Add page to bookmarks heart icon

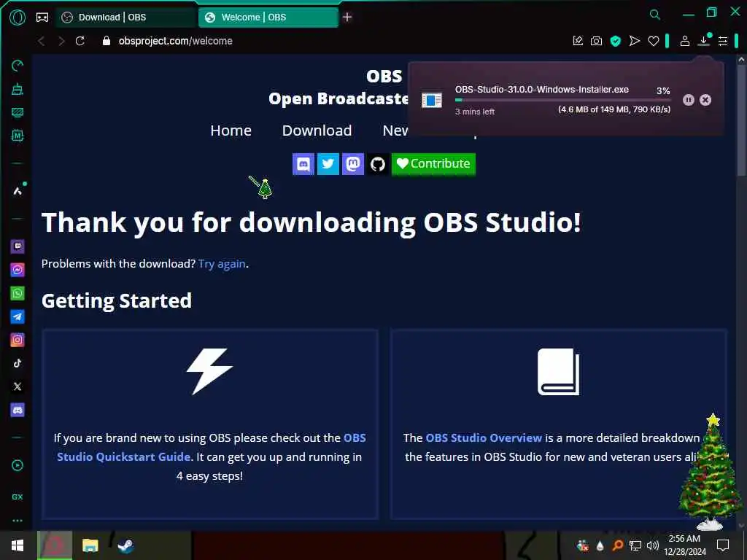pos(654,41)
